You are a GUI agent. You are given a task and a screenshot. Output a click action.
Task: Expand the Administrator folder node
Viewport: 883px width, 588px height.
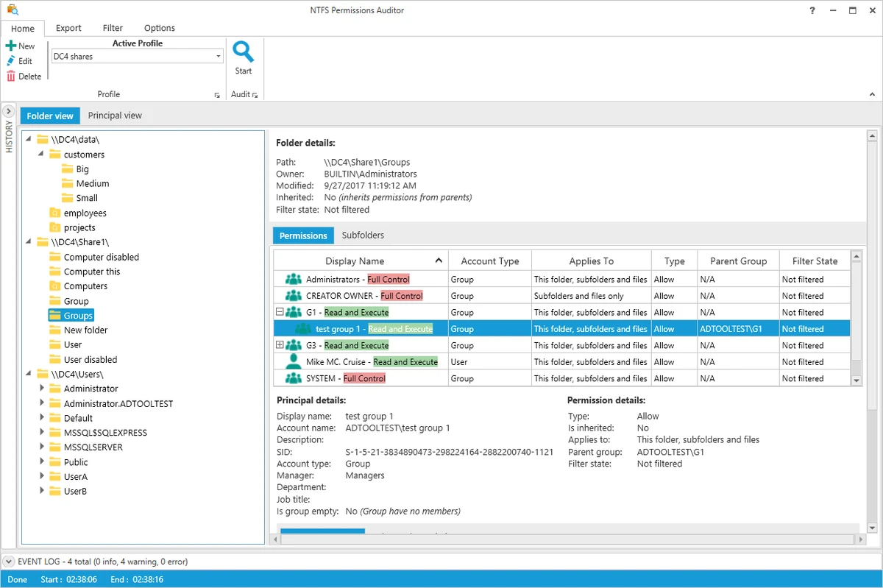tap(42, 389)
